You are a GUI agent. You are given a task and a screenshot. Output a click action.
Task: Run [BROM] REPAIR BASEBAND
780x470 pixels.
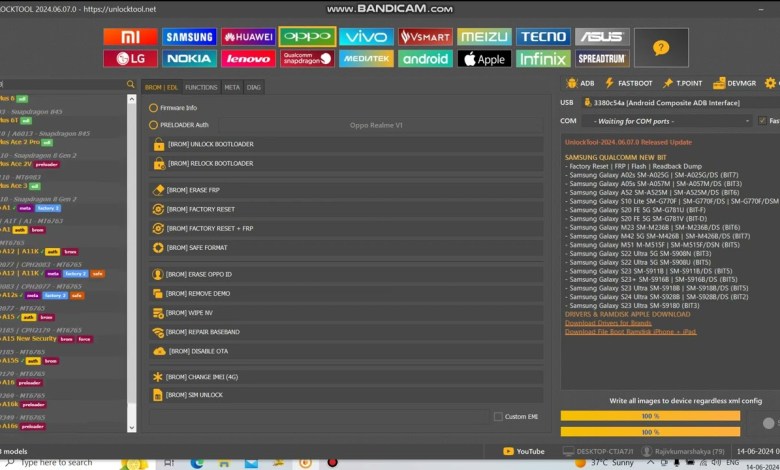pos(346,332)
